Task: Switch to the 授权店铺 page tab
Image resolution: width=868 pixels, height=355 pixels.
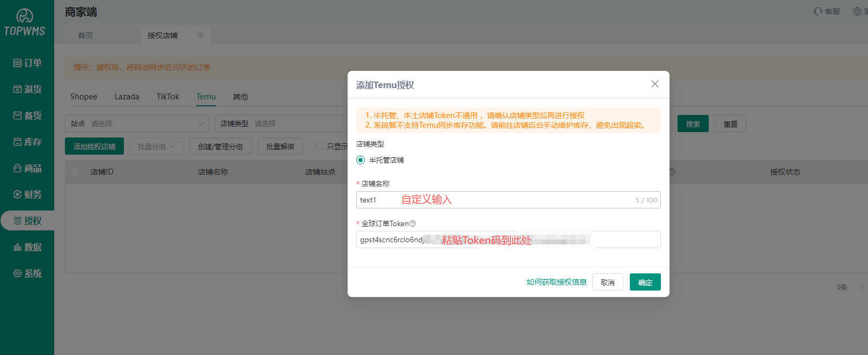Action: (163, 35)
